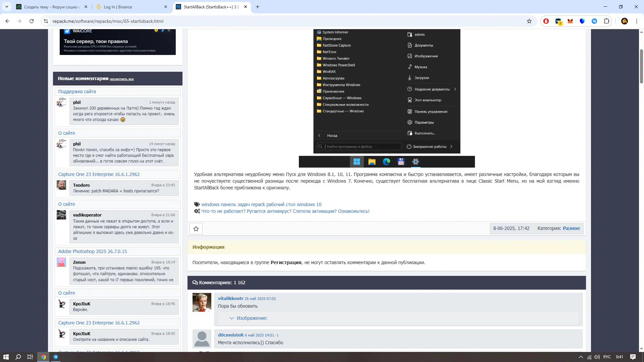Click the StartAllBack start menu screenshot
Image resolution: width=644 pixels, height=362 pixels.
[x=387, y=91]
